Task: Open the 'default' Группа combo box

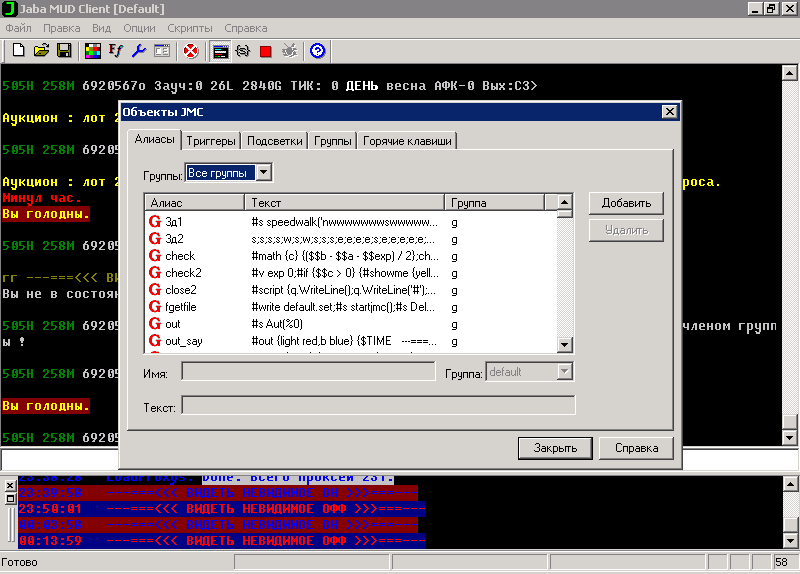Action: (565, 372)
